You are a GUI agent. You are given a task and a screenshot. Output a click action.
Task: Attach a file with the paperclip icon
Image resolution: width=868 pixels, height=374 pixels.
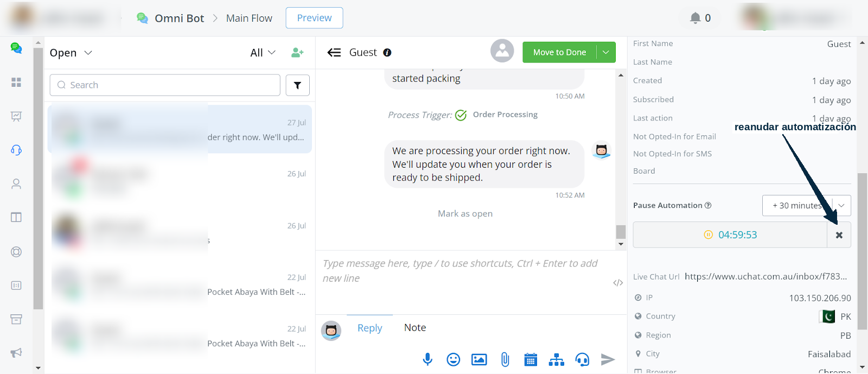(505, 359)
